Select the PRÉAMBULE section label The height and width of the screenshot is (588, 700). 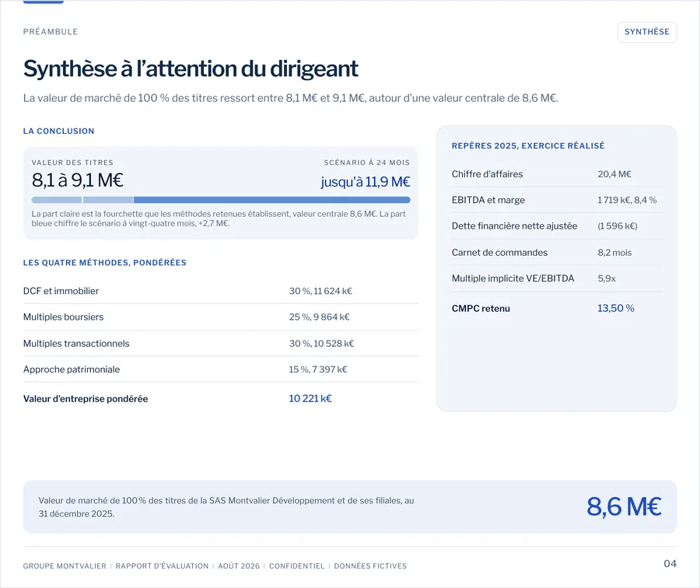click(x=51, y=32)
